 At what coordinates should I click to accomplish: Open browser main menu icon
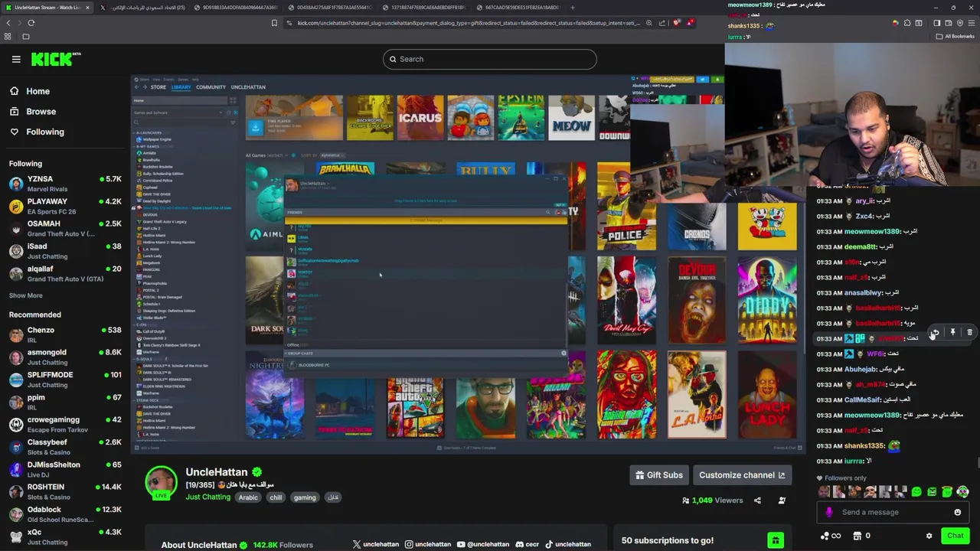tap(972, 23)
